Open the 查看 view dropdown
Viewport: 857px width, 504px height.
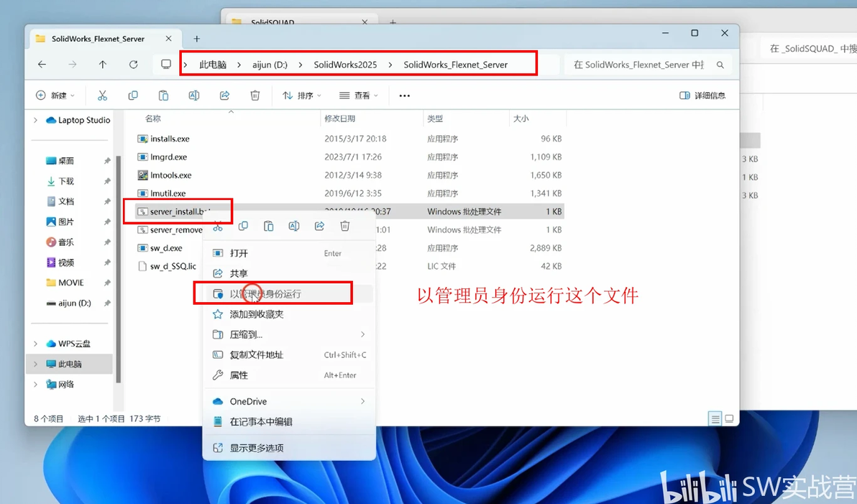click(359, 96)
